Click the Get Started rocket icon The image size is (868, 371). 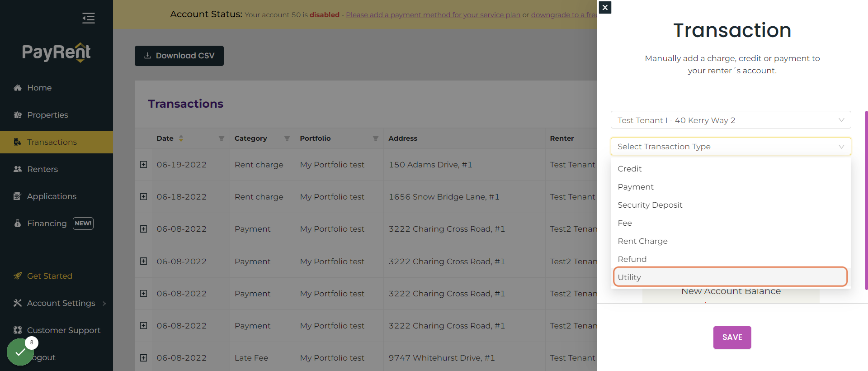tap(18, 276)
